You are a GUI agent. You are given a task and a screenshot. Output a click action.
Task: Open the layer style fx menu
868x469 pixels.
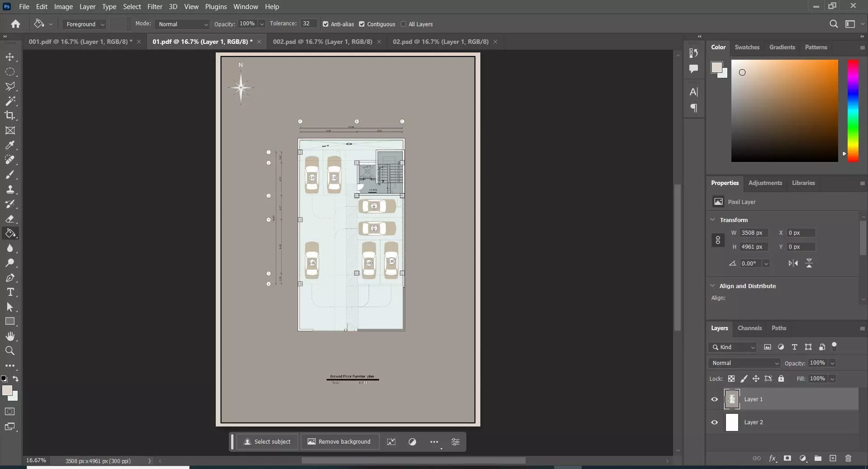click(773, 458)
